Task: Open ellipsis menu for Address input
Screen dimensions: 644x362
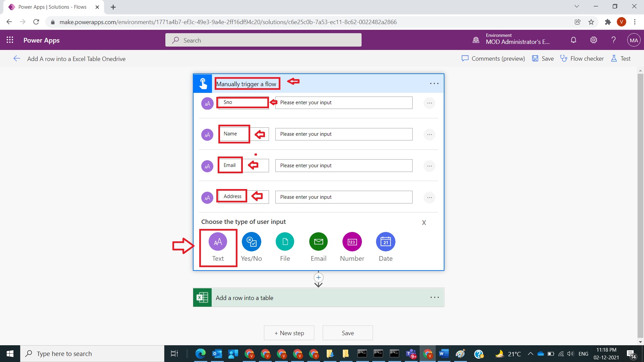Action: coord(429,197)
